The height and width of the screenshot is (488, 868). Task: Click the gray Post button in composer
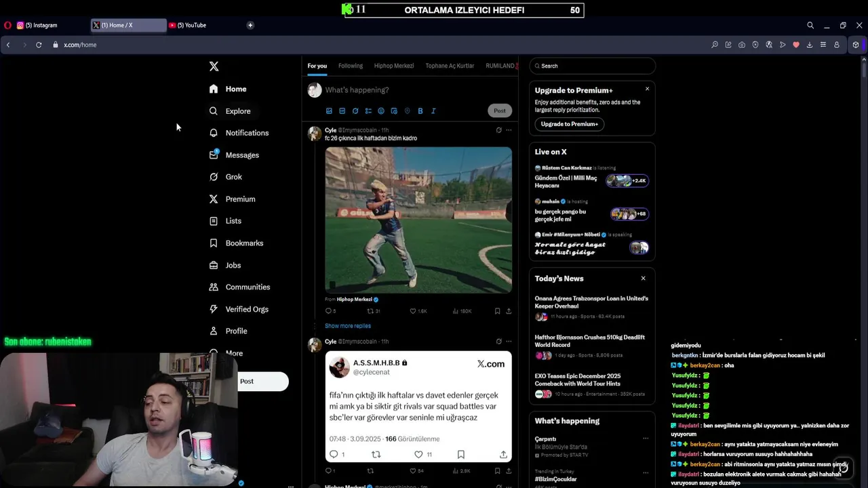click(x=500, y=110)
